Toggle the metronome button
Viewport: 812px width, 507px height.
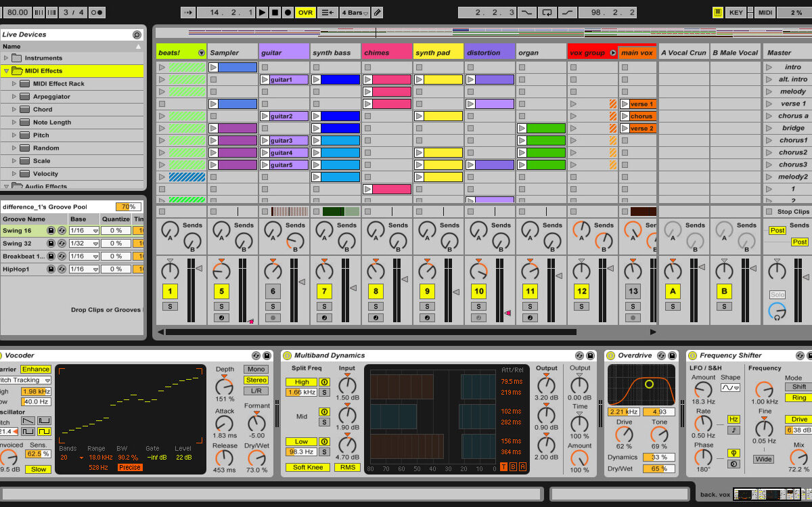point(97,12)
